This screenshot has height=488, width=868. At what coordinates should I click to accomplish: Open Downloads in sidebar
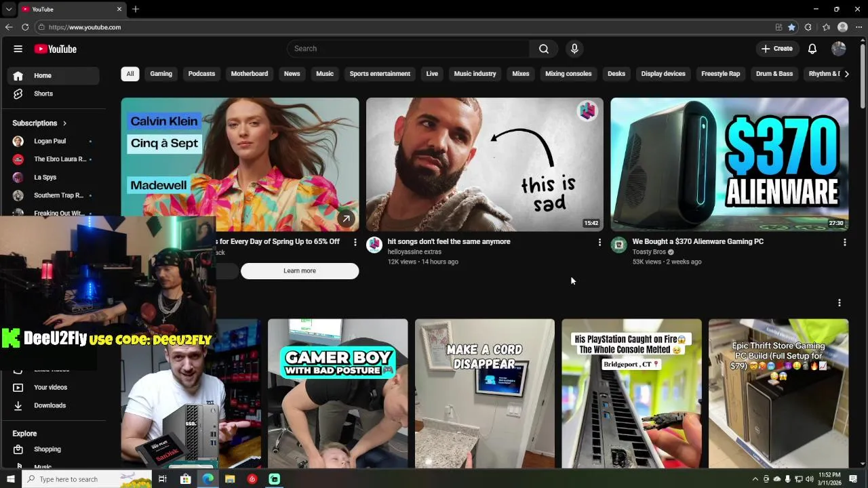click(x=54, y=405)
